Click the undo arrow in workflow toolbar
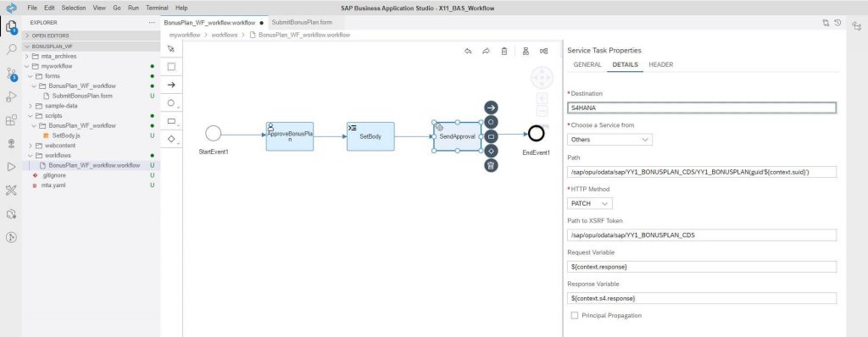Viewport: 868px width, 337px height. coord(468,51)
